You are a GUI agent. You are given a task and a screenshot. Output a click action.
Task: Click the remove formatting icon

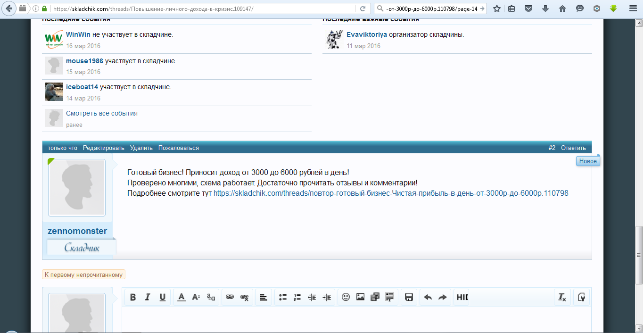click(562, 297)
